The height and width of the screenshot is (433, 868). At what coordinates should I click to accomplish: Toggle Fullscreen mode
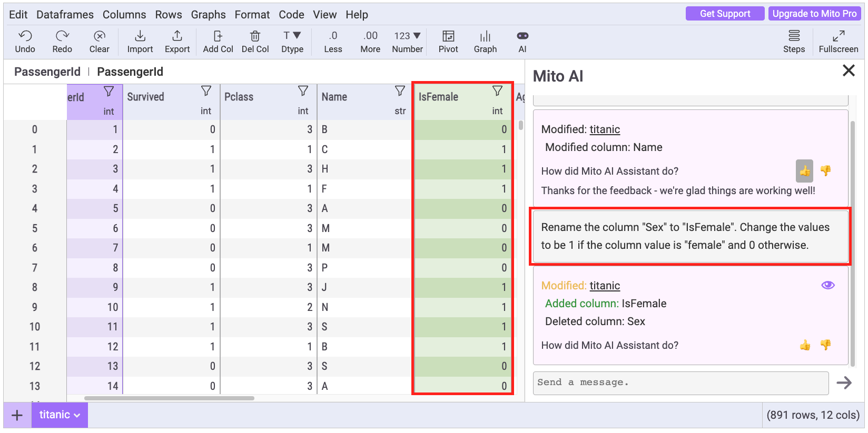[x=838, y=36]
